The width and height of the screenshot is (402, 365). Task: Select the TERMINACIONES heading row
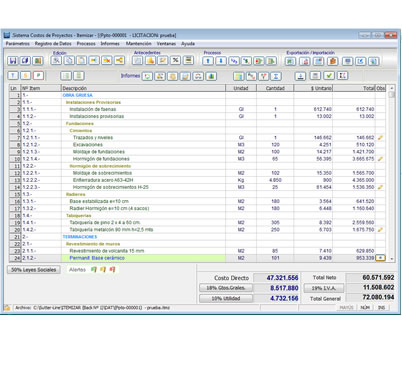tap(197, 237)
